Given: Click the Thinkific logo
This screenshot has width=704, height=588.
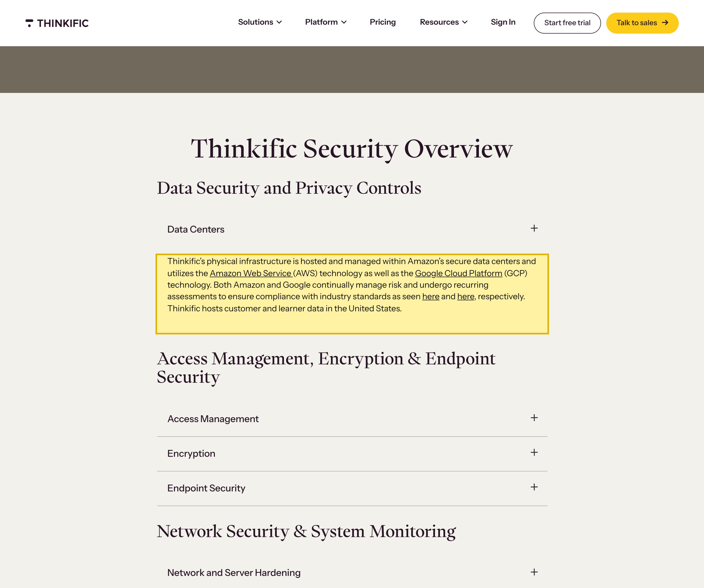Looking at the screenshot, I should (x=57, y=23).
